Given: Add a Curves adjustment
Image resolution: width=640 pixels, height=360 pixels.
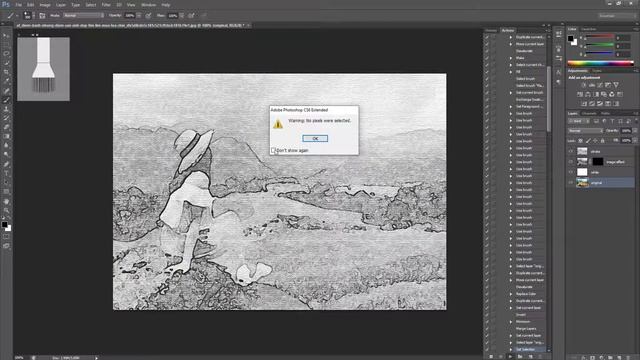Looking at the screenshot, I should point(600,85).
